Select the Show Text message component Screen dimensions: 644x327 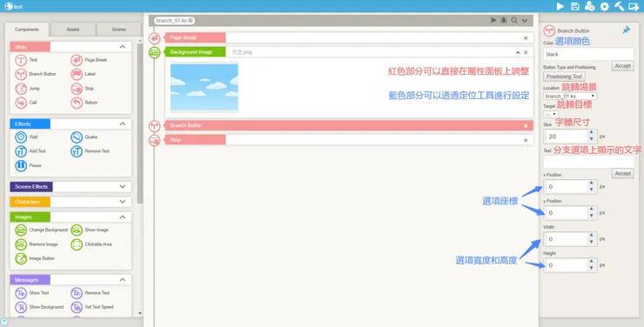32,293
